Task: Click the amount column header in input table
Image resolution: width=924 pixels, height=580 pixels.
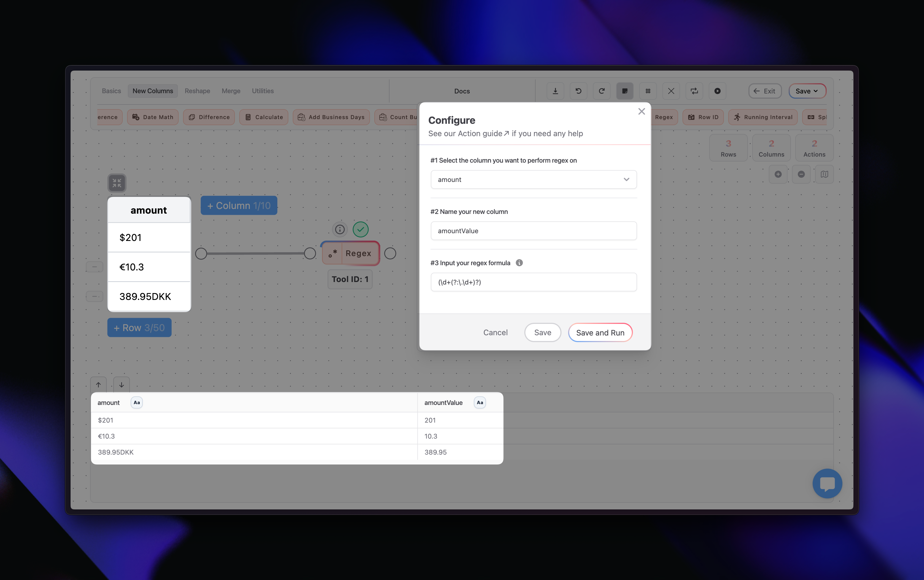Action: pos(149,210)
